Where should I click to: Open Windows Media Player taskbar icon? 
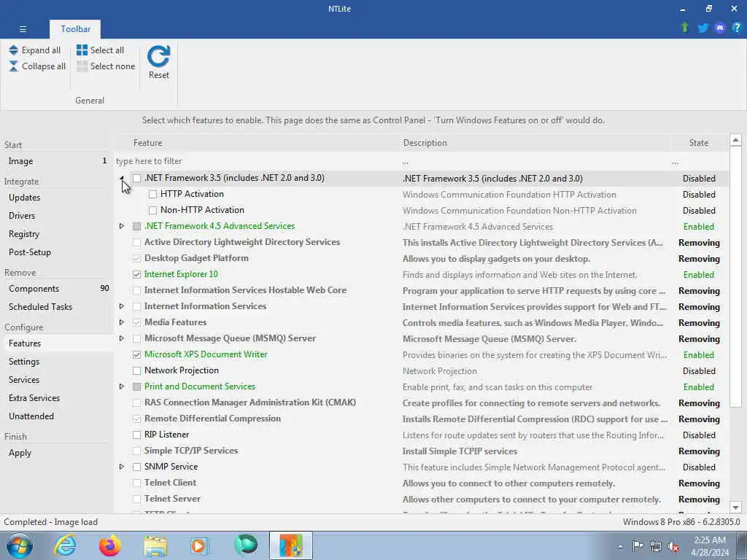click(200, 545)
